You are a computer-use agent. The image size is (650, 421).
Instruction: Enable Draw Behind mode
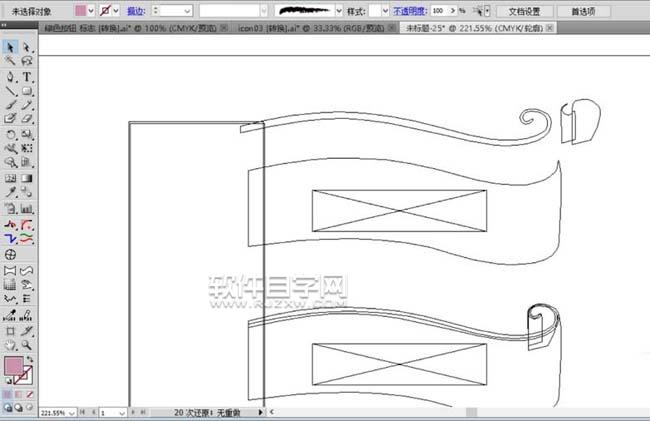pyautogui.click(x=19, y=408)
